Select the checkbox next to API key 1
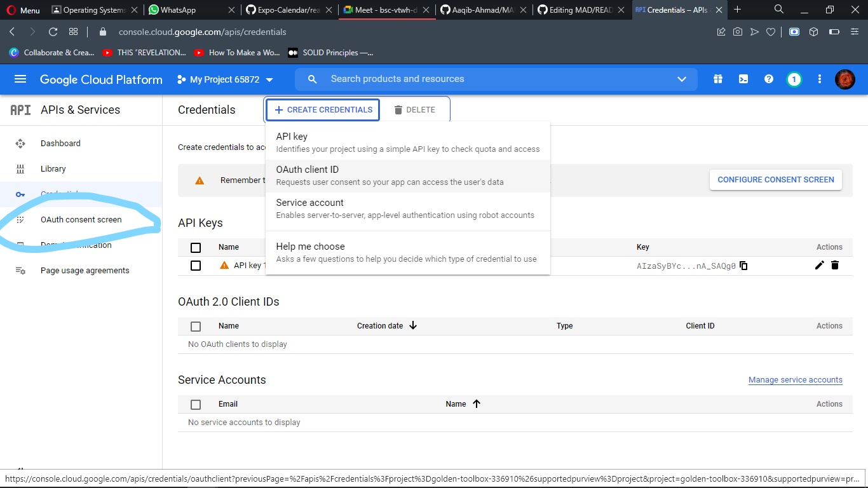Image resolution: width=868 pixels, height=488 pixels. coord(196,266)
